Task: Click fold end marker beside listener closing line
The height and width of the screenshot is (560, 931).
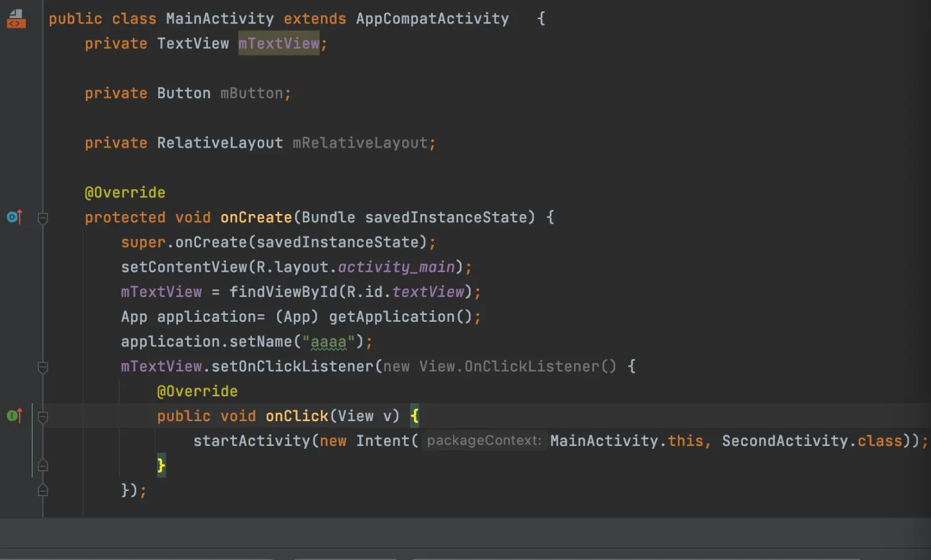Action: 43,490
